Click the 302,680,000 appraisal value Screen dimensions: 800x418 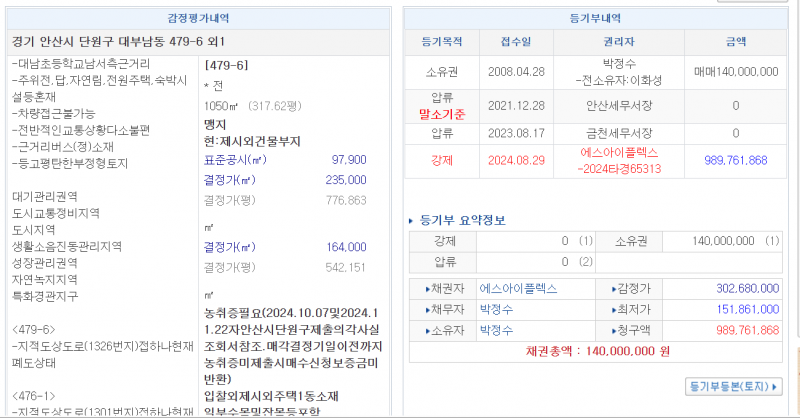[747, 288]
